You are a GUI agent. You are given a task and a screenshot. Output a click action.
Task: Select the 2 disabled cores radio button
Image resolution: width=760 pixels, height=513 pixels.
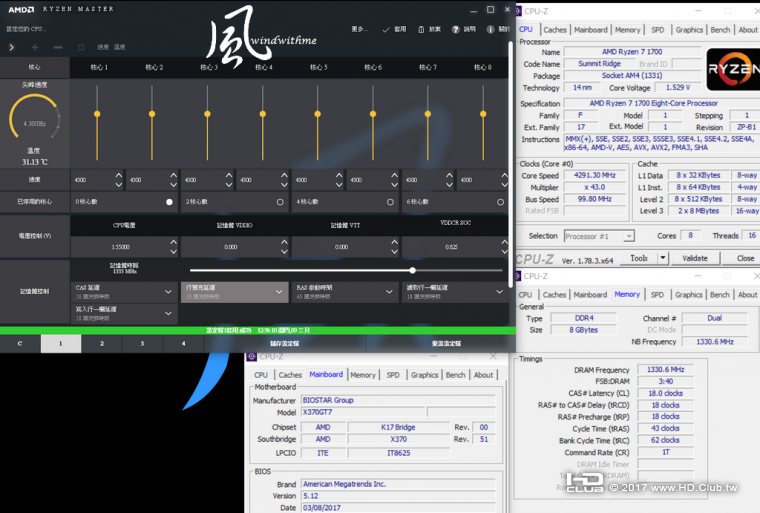[x=280, y=202]
